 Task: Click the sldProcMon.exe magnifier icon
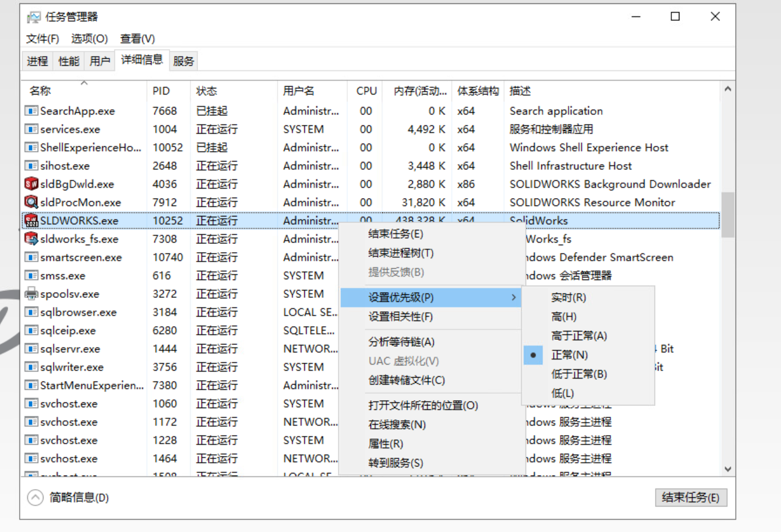(x=31, y=202)
